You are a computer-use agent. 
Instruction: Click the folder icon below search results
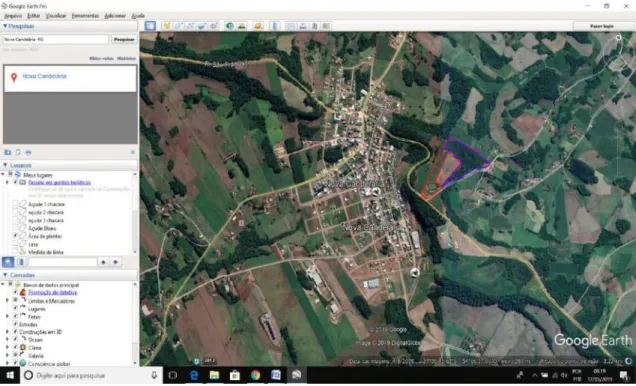pos(8,152)
